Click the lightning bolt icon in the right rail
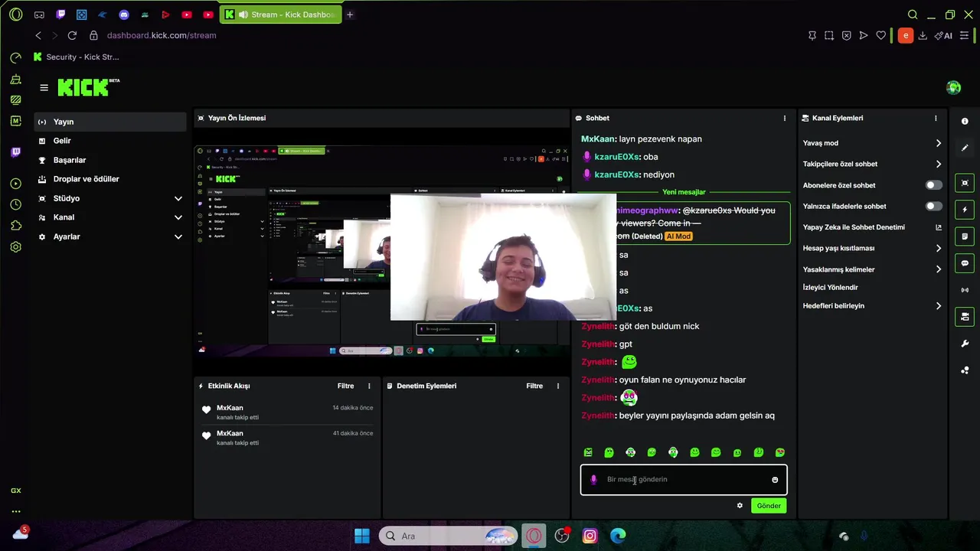 coord(965,210)
